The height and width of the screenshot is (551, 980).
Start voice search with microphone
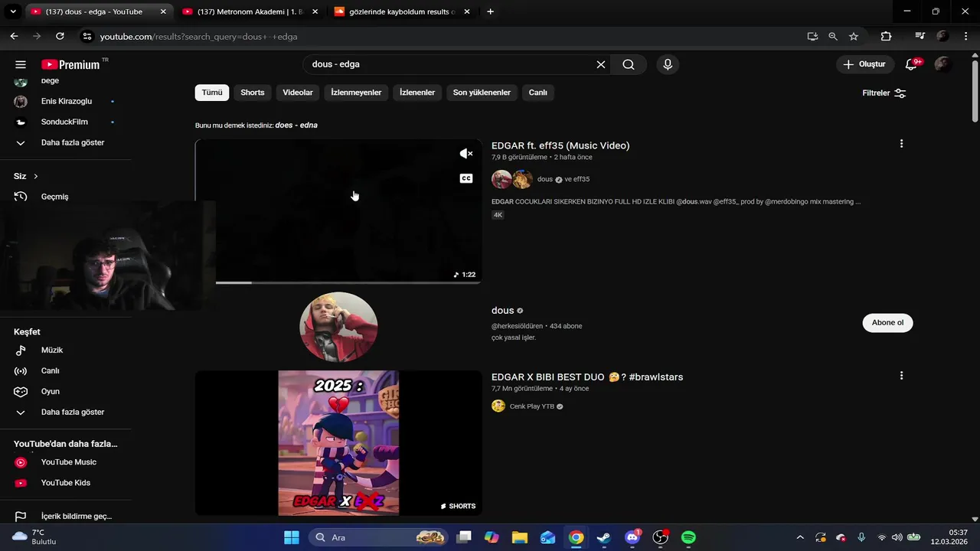click(x=668, y=64)
